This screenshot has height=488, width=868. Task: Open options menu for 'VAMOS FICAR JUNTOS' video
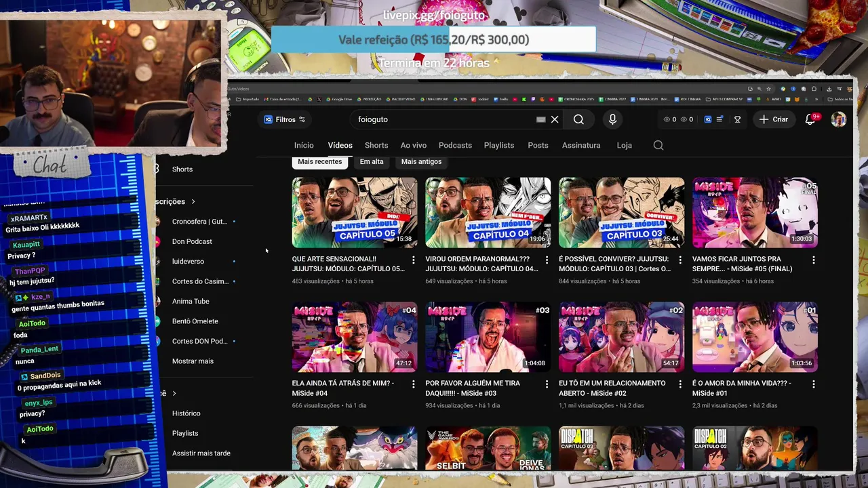[814, 260]
